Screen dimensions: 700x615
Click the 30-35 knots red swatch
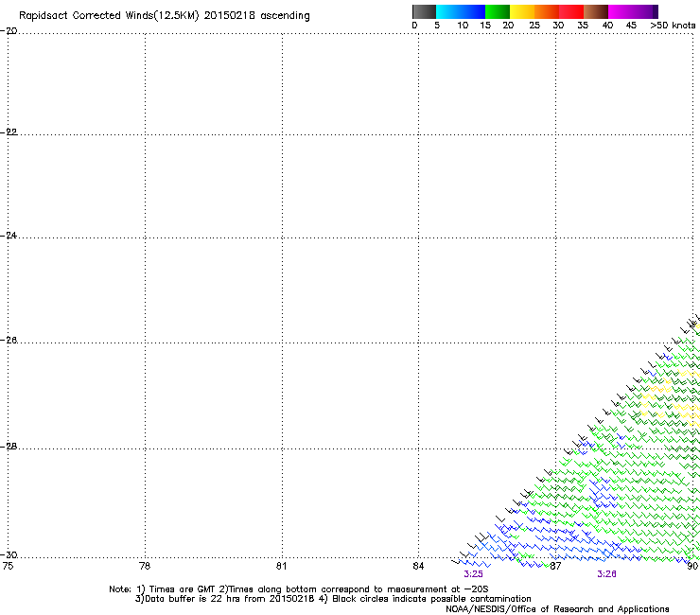(x=571, y=11)
